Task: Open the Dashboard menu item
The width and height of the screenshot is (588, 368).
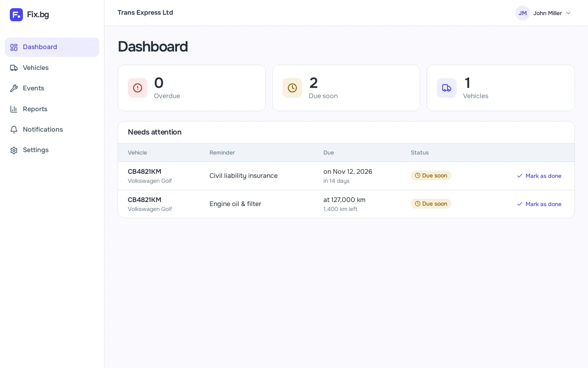Action: 52,47
